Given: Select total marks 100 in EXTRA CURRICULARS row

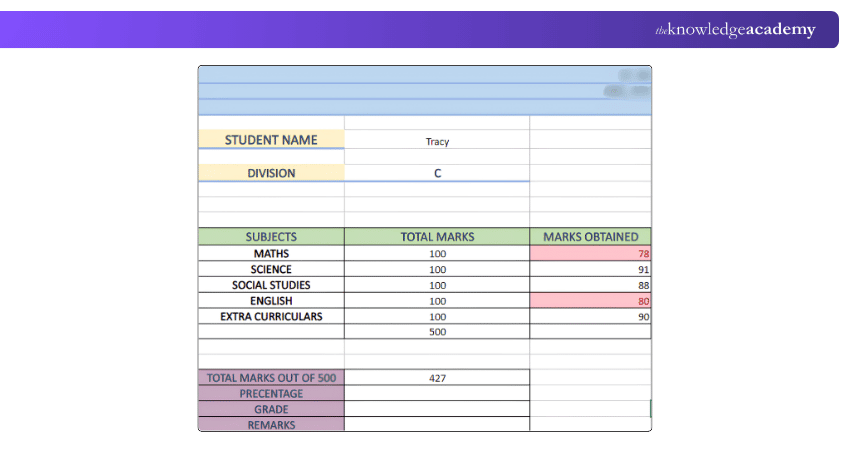Looking at the screenshot, I should 437,316.
